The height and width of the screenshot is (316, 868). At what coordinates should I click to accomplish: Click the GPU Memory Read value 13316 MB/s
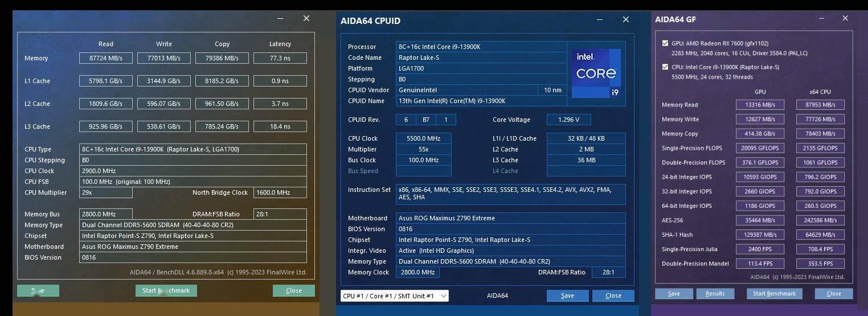[x=760, y=105]
